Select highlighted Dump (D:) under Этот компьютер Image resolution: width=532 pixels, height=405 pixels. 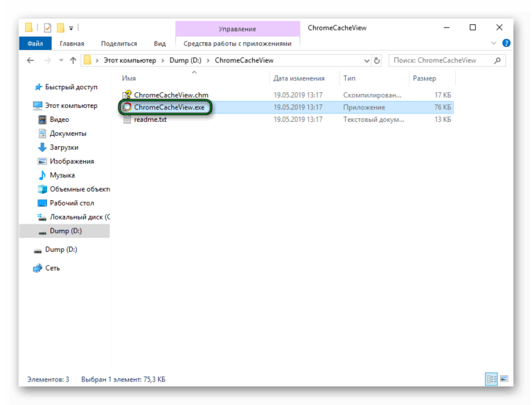pos(66,231)
